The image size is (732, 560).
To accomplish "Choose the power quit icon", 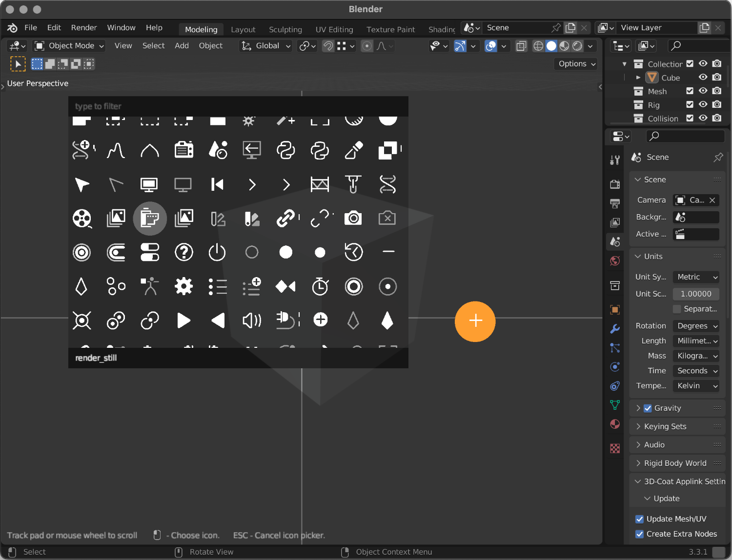I will [217, 252].
